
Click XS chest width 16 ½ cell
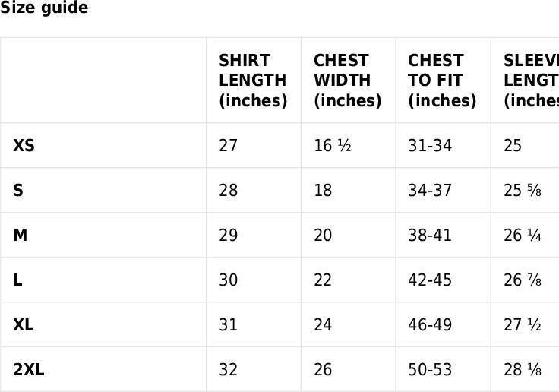[x=332, y=145]
